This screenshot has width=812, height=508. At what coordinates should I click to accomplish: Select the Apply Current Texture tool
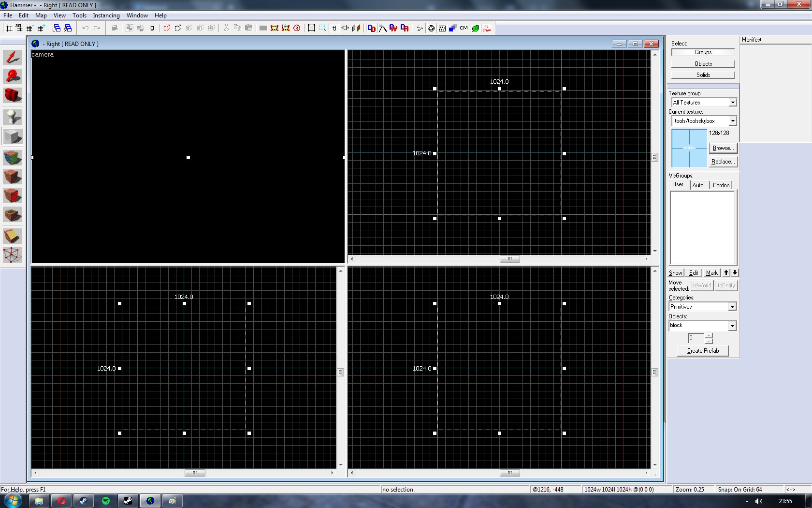[x=13, y=176]
